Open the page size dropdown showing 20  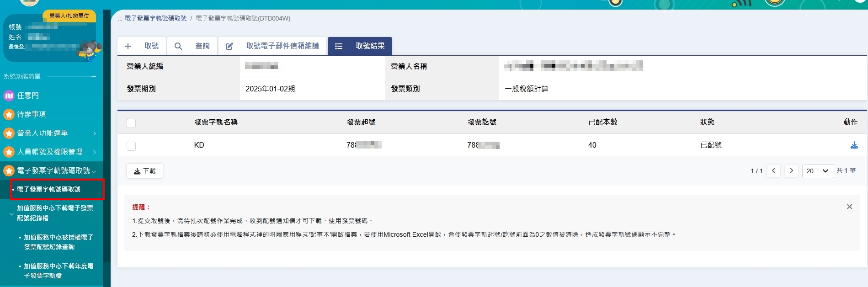point(817,171)
